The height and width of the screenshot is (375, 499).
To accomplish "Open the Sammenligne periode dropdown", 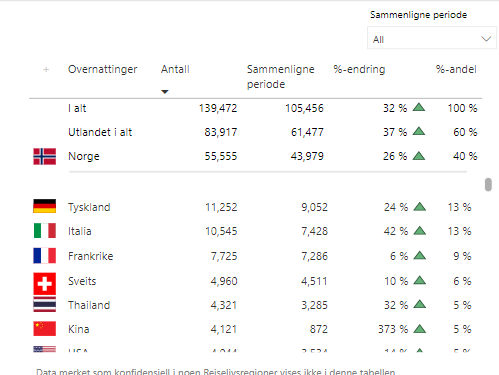I will click(432, 39).
